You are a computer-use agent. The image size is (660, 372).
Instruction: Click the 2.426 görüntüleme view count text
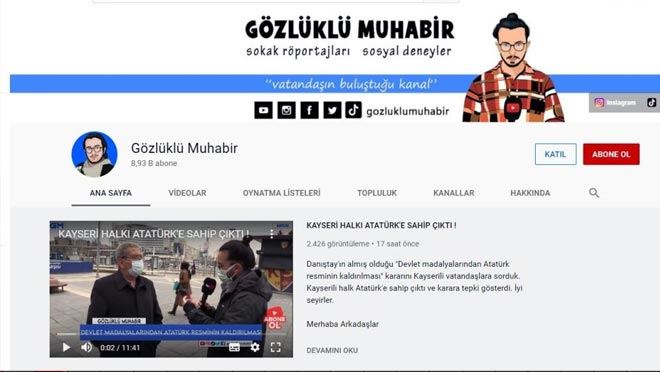pos(338,244)
